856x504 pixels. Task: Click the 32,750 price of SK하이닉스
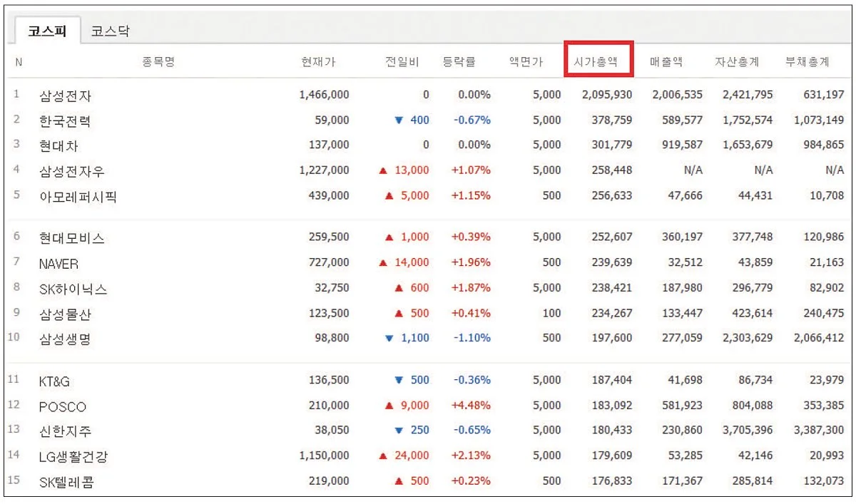coord(332,288)
